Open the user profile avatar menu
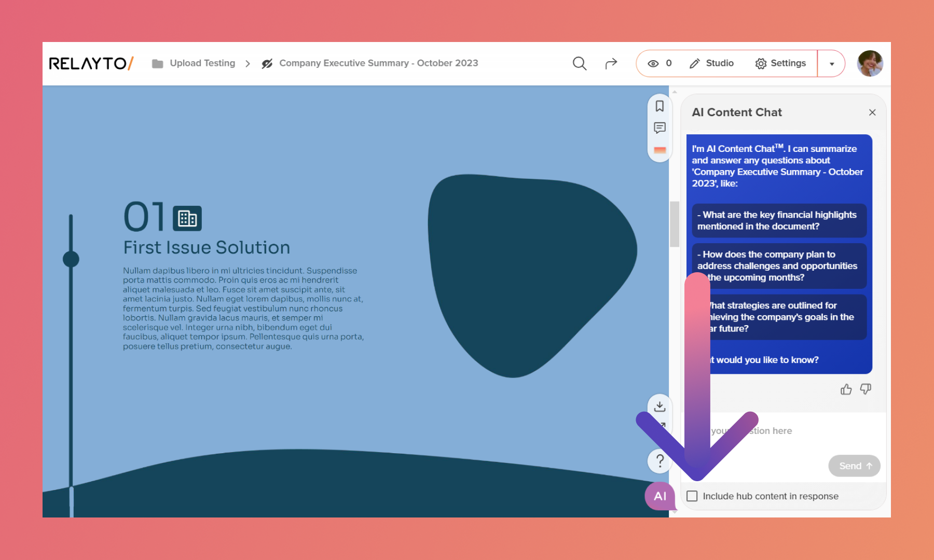 pos(870,63)
